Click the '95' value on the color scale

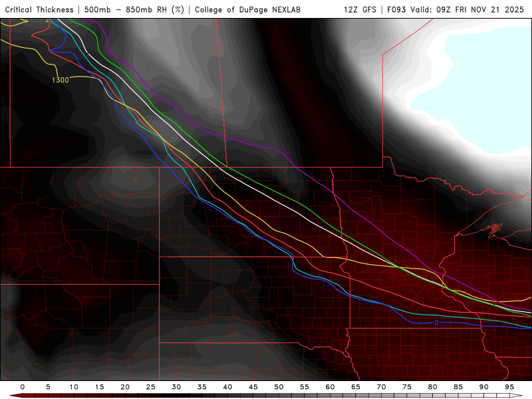(x=509, y=387)
